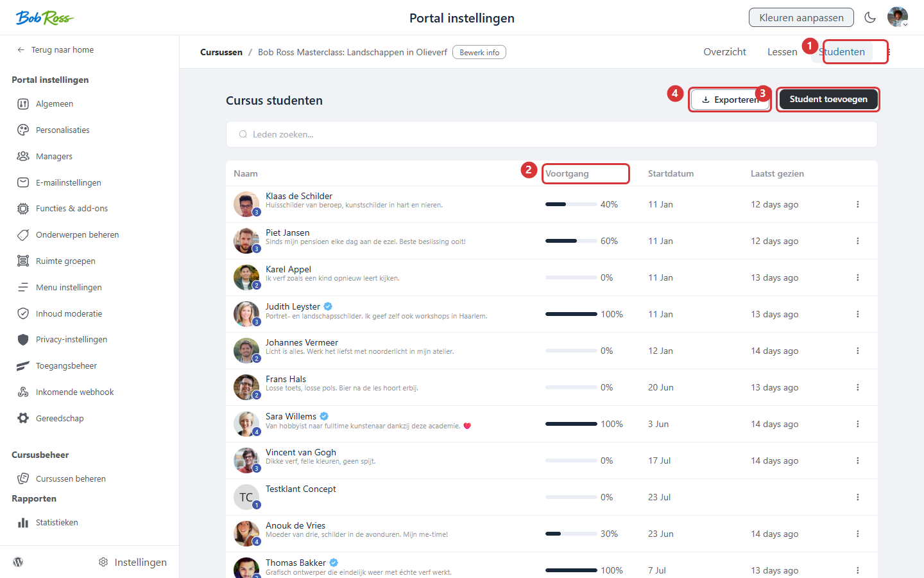Image resolution: width=924 pixels, height=578 pixels.
Task: Click Klaas de Schilder's 40% progress bar
Action: 571,204
